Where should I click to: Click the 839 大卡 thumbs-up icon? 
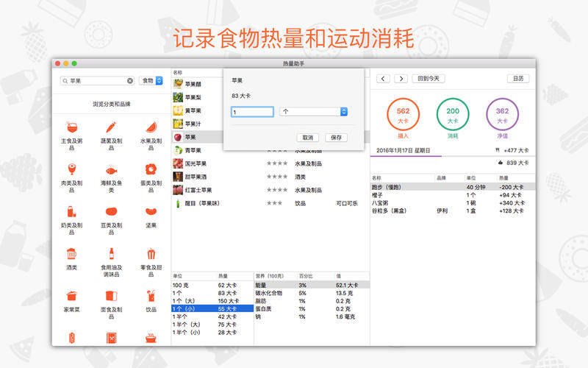pos(501,163)
